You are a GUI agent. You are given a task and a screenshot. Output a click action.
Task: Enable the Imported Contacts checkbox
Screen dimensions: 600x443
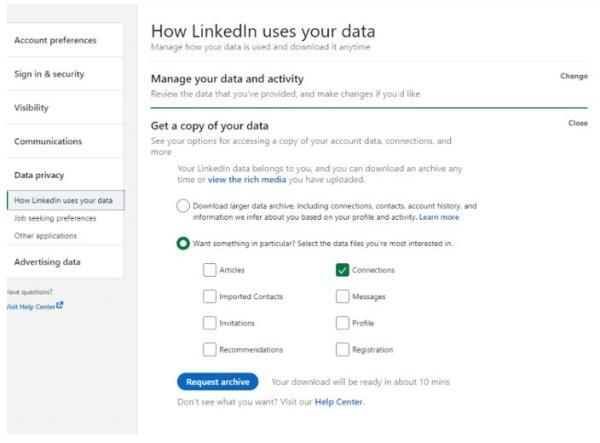click(x=210, y=297)
